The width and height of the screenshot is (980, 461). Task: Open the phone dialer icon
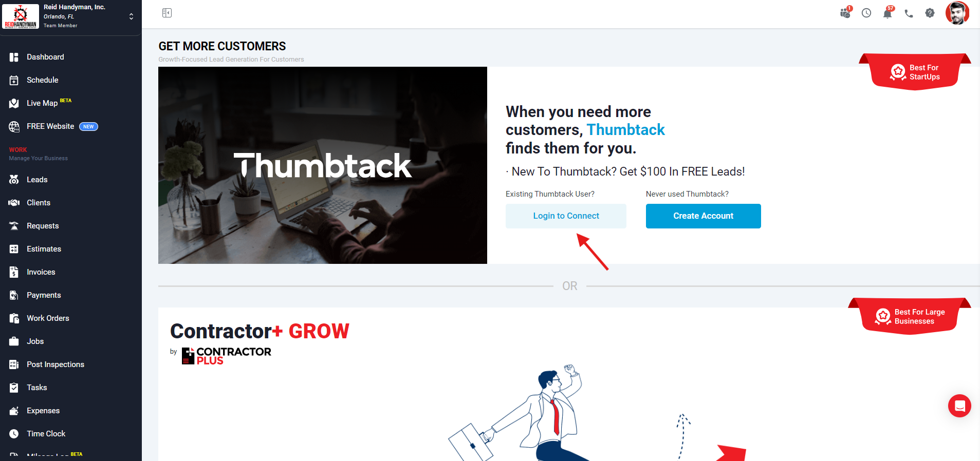click(909, 13)
